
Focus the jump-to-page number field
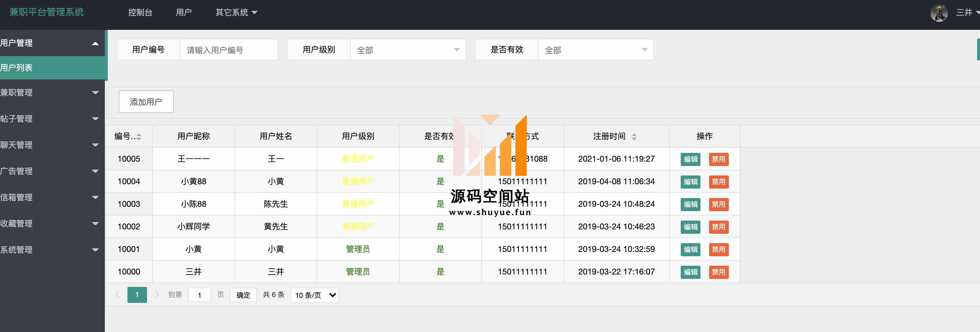click(199, 295)
